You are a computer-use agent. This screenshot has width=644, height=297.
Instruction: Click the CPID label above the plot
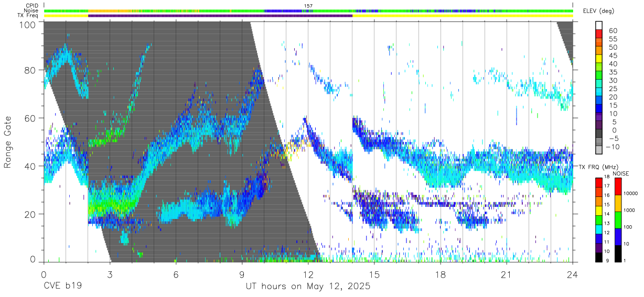[32, 6]
